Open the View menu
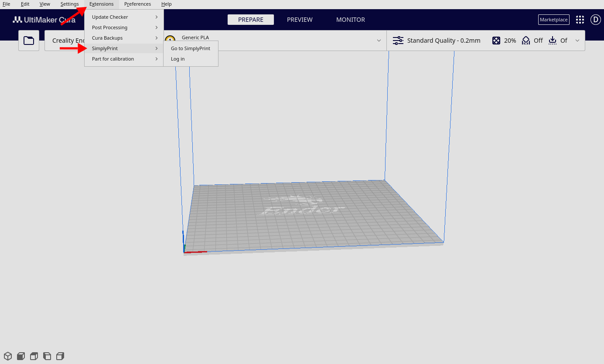This screenshot has height=364, width=604. point(45,4)
